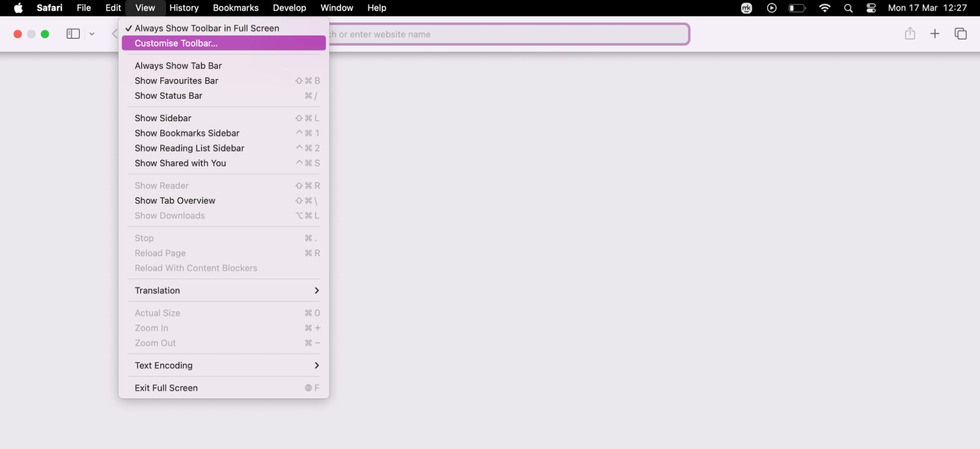Expand the Translation submenu
This screenshot has height=449, width=980.
157,290
